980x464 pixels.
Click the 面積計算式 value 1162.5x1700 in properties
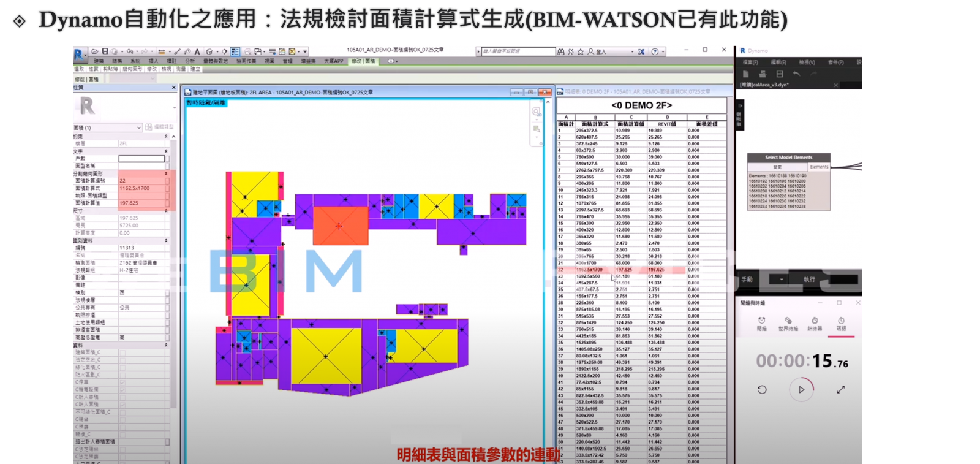tap(141, 188)
